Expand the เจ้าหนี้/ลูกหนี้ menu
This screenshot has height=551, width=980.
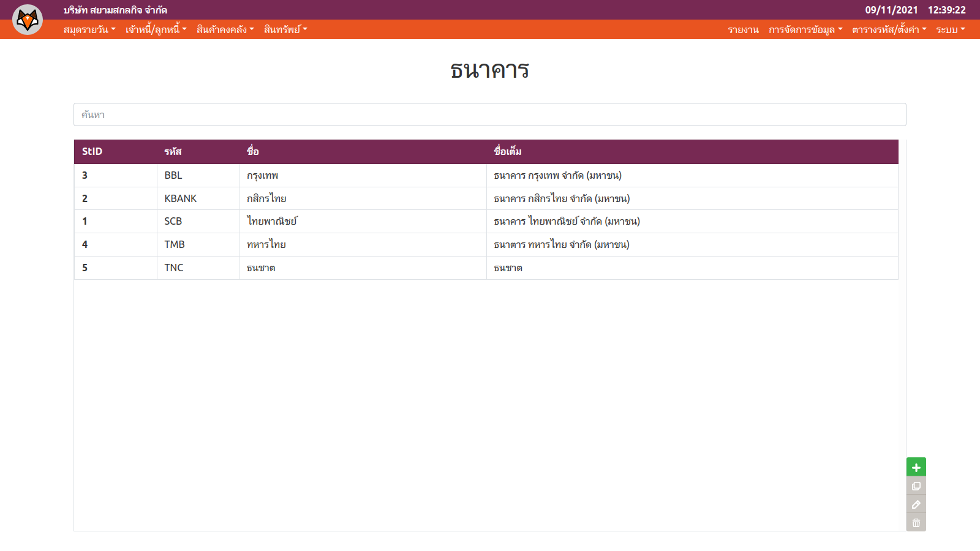tap(156, 29)
